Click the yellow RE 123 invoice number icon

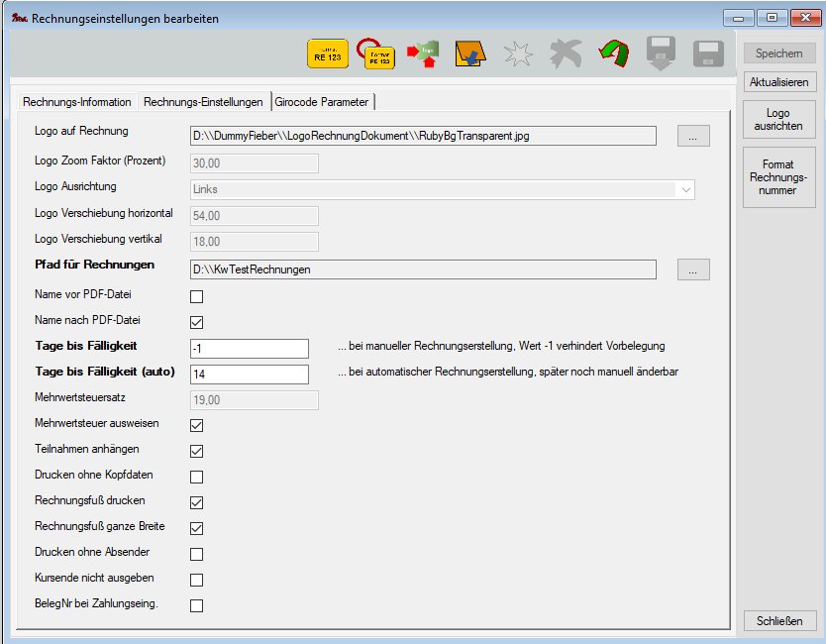click(327, 54)
